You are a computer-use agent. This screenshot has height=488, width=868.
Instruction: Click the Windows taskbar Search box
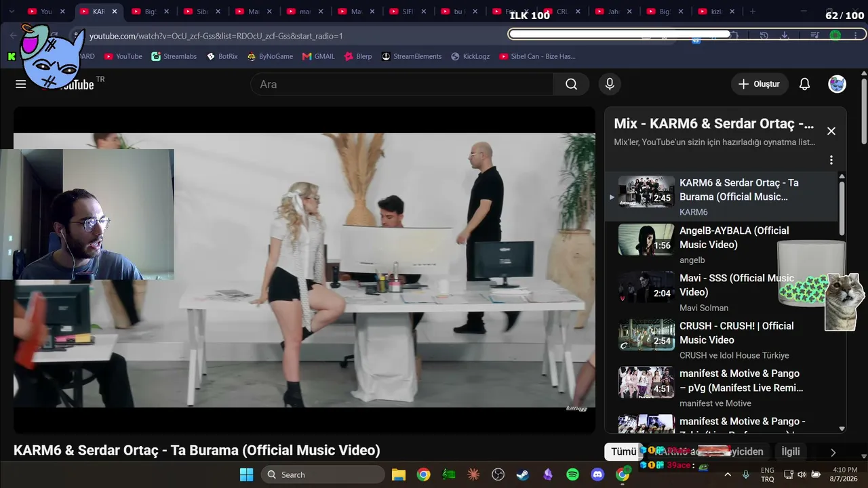pos(322,474)
